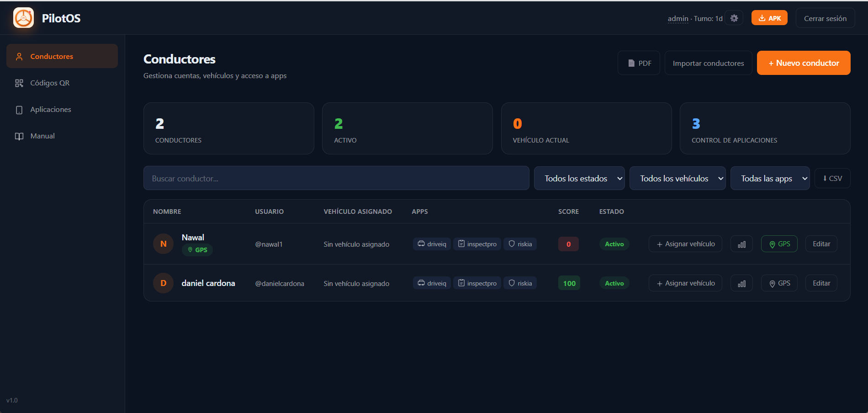Image resolution: width=868 pixels, height=413 pixels.
Task: Open Códigos QR in the sidebar
Action: (62, 83)
